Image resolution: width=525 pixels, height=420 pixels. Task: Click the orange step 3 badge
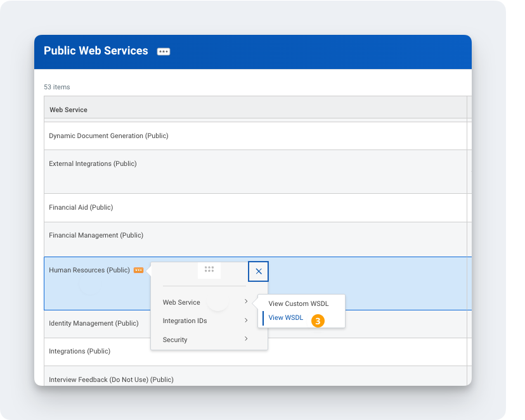point(318,321)
